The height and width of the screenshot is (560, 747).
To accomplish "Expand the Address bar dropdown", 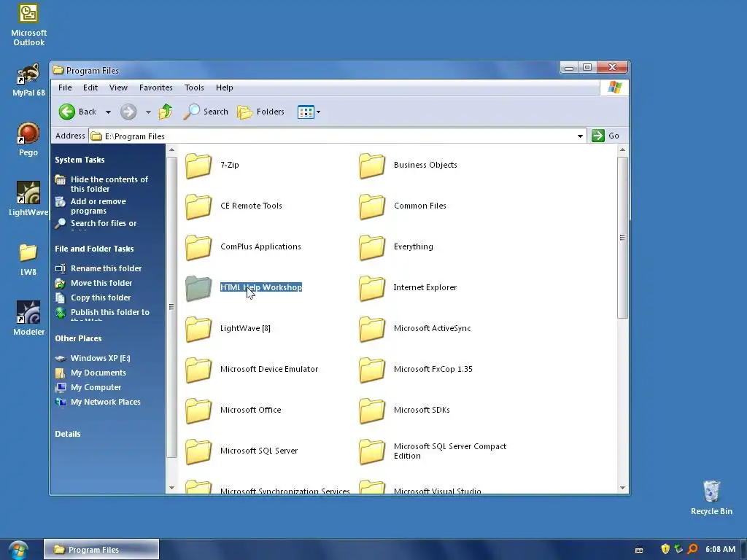I will click(x=580, y=136).
